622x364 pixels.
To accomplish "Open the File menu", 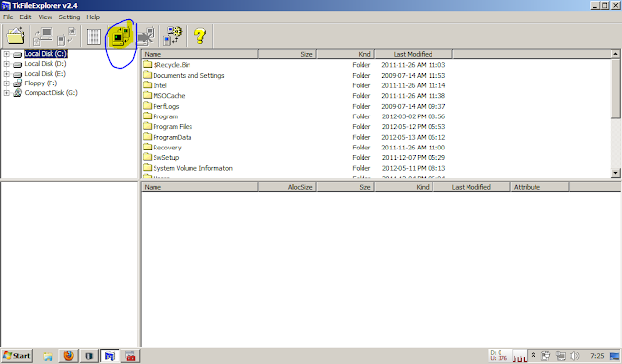I will (8, 17).
